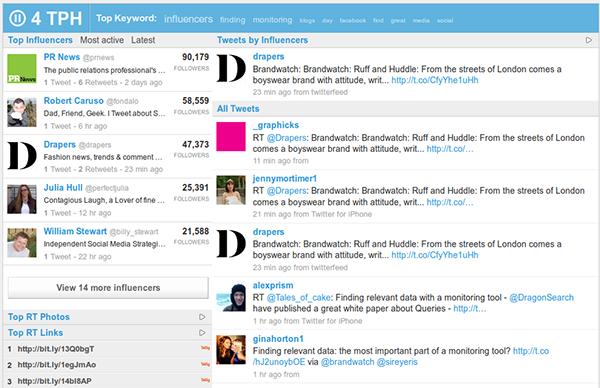The width and height of the screenshot is (600, 388).
Task: Select the influencers top keyword
Action: click(188, 19)
